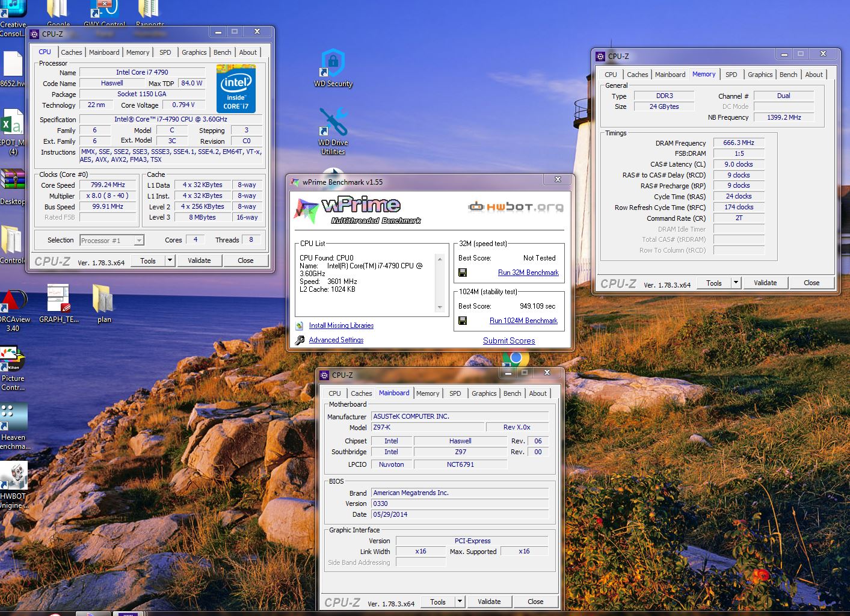850x616 pixels.
Task: Click the Core Voltage value 0.794 V
Action: 183,105
